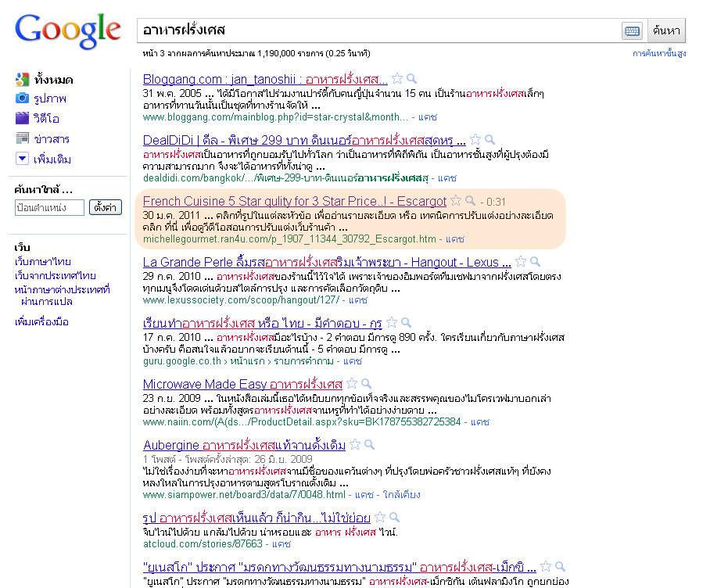Filter by เว็บภาษาไทย Thai language pages
710x588 pixels.
(42, 262)
